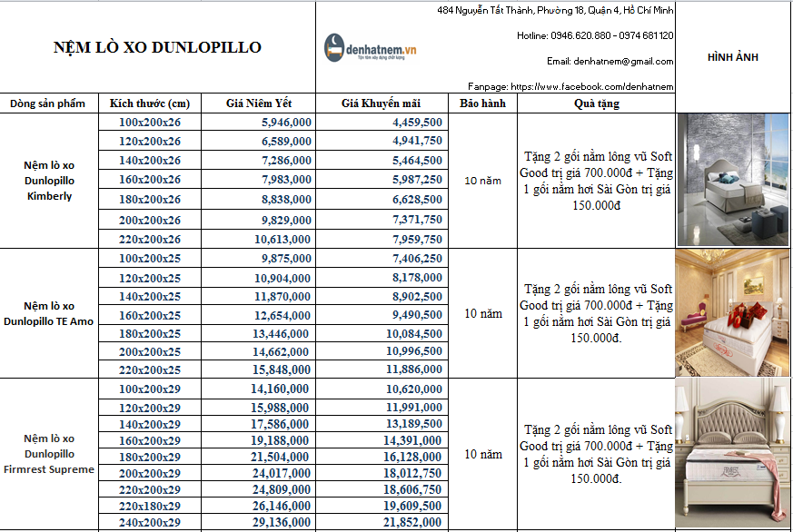Select promo price 18,012,750
793x532 pixels.
[x=382, y=473]
